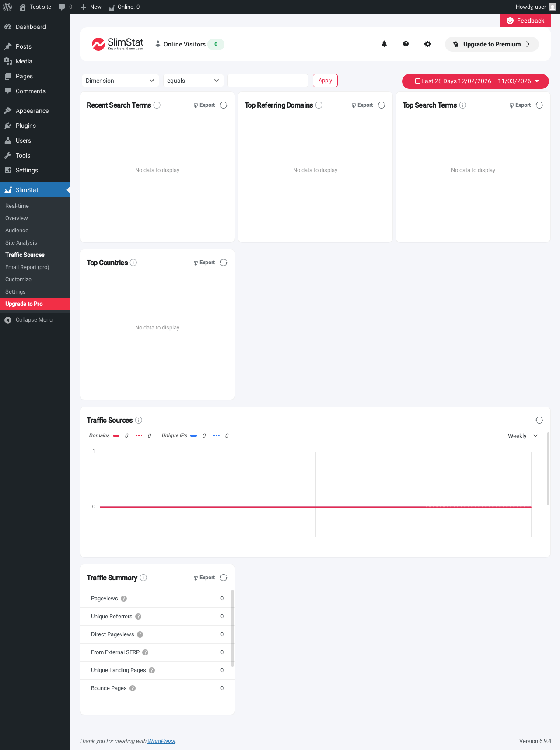Open the equals operator dropdown
Viewport: 560px width, 750px height.
(193, 81)
